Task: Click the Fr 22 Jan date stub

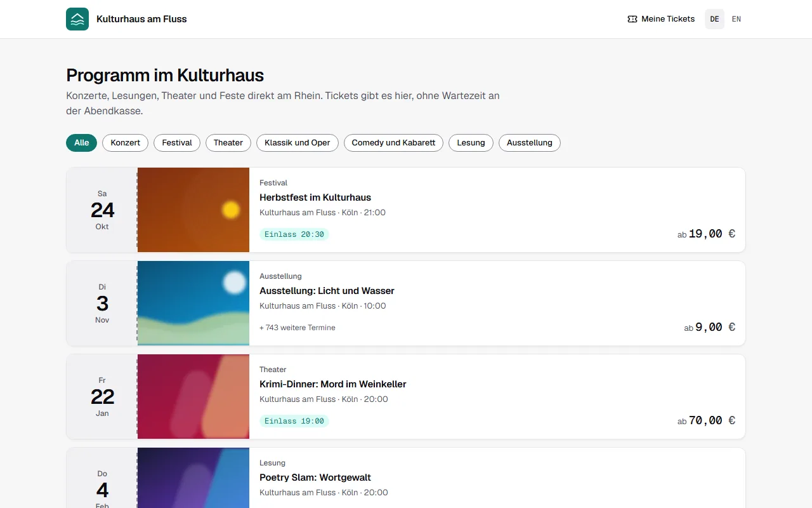Action: 102,396
